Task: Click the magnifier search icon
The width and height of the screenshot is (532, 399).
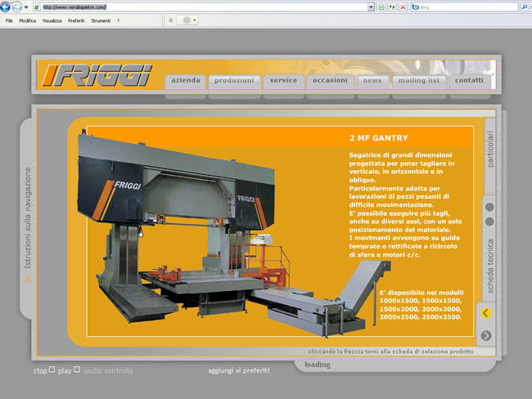Action: pos(524,7)
